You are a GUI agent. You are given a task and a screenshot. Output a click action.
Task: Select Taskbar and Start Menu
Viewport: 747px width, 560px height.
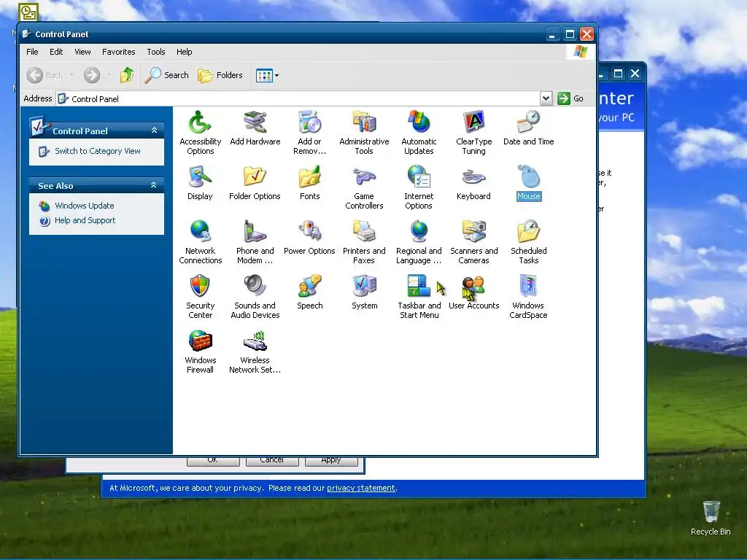[x=419, y=297]
